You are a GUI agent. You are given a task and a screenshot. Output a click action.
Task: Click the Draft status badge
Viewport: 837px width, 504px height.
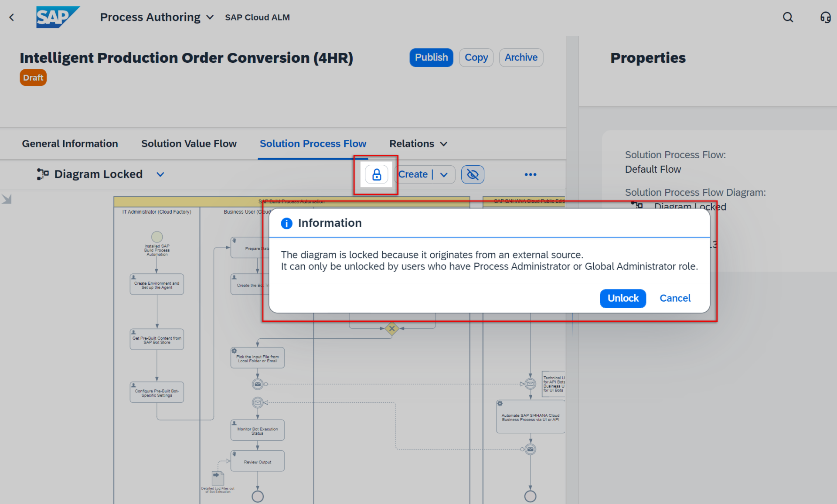pos(33,78)
